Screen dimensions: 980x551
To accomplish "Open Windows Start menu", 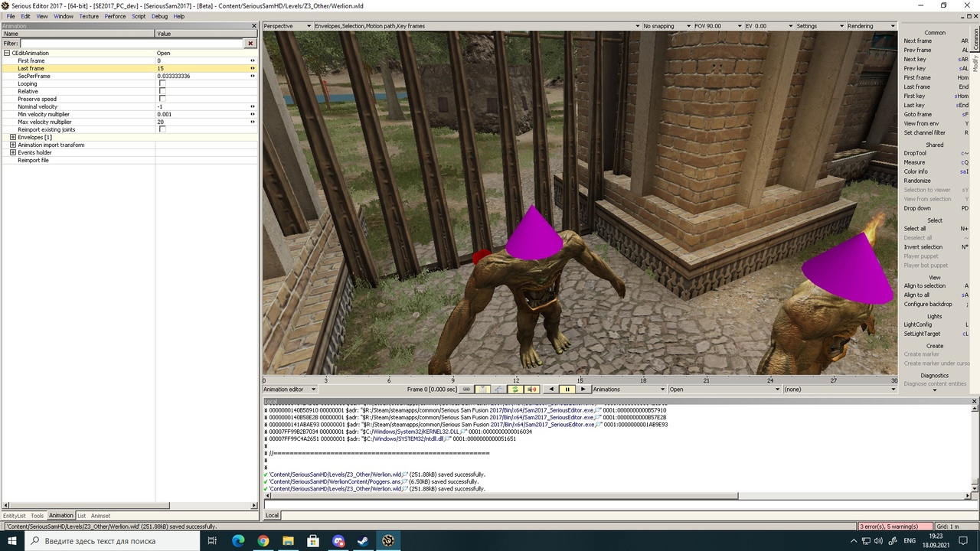I will point(12,541).
